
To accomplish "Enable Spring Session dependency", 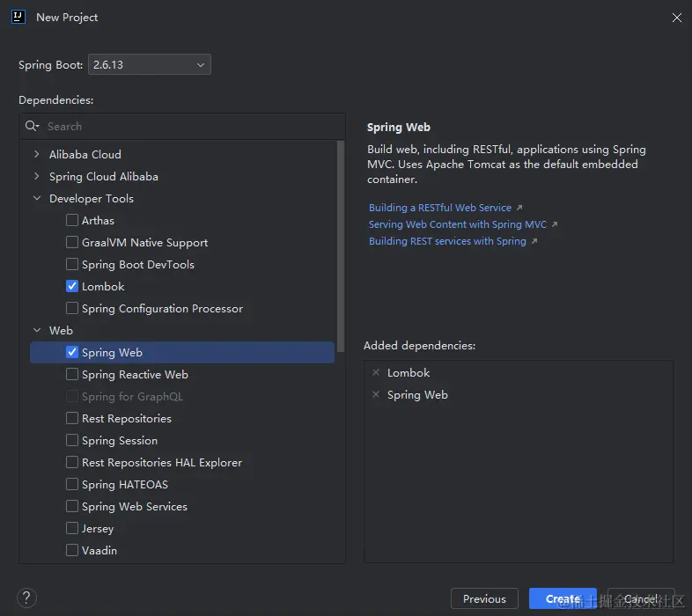I will pos(72,440).
